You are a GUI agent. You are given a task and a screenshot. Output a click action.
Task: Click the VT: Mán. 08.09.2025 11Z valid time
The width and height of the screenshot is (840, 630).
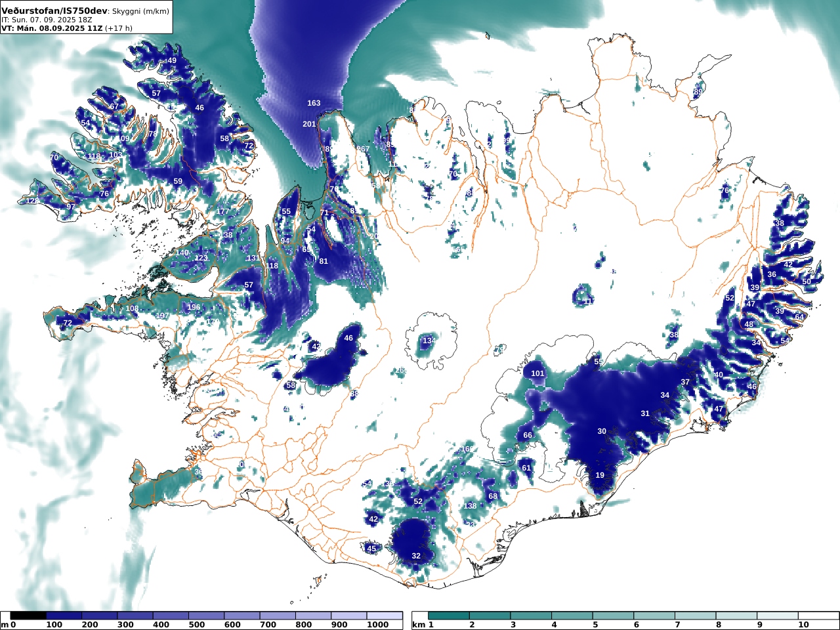pos(52,28)
